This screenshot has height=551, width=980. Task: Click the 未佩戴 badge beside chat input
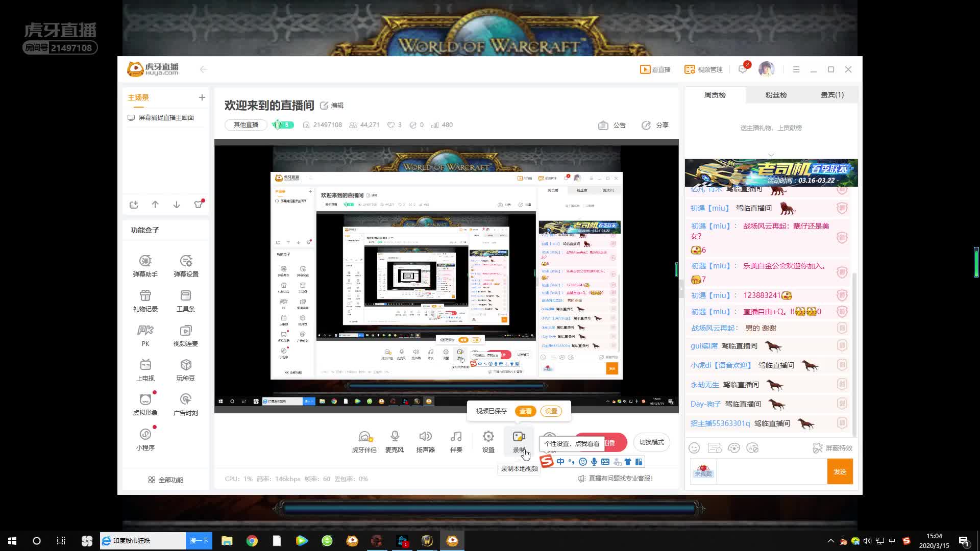pos(703,471)
